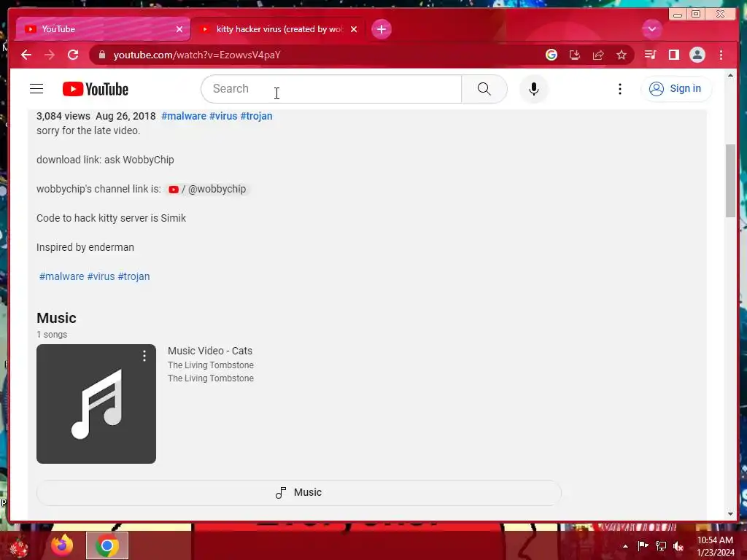Image resolution: width=747 pixels, height=560 pixels.
Task: Click scrollbar down arrow
Action: pyautogui.click(x=730, y=514)
